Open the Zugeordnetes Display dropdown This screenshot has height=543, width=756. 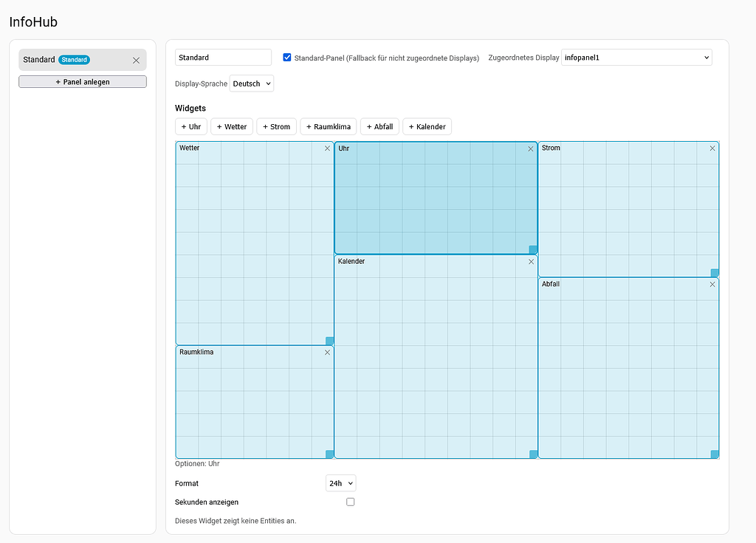[x=636, y=58]
